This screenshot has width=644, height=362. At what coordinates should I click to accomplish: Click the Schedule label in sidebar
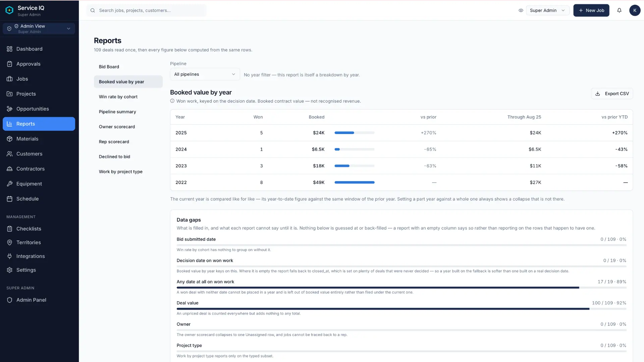(28, 199)
